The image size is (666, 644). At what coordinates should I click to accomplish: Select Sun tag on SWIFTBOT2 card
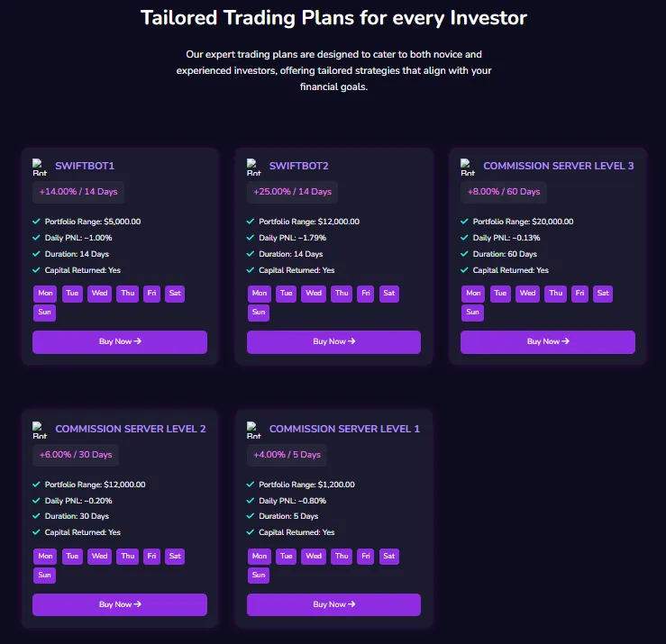point(259,313)
